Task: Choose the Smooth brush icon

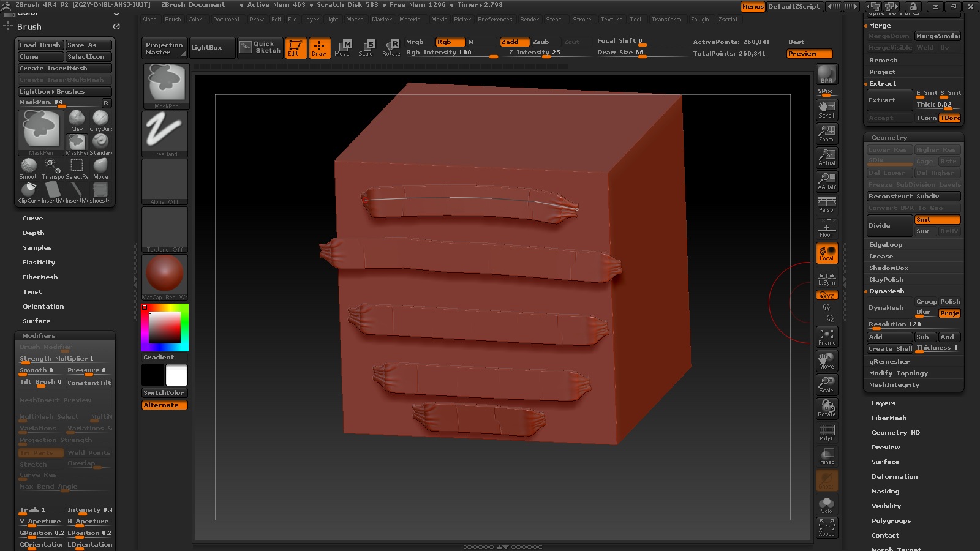Action: (x=29, y=167)
